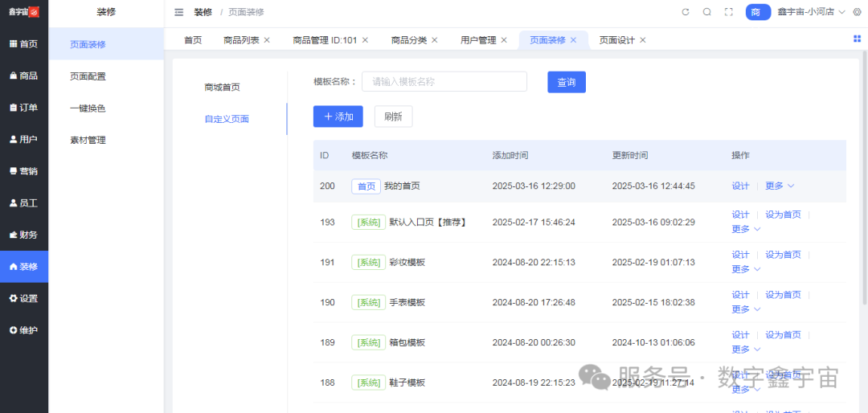The width and height of the screenshot is (868, 413).
Task: Open 商品 section in sidebar
Action: point(24,76)
